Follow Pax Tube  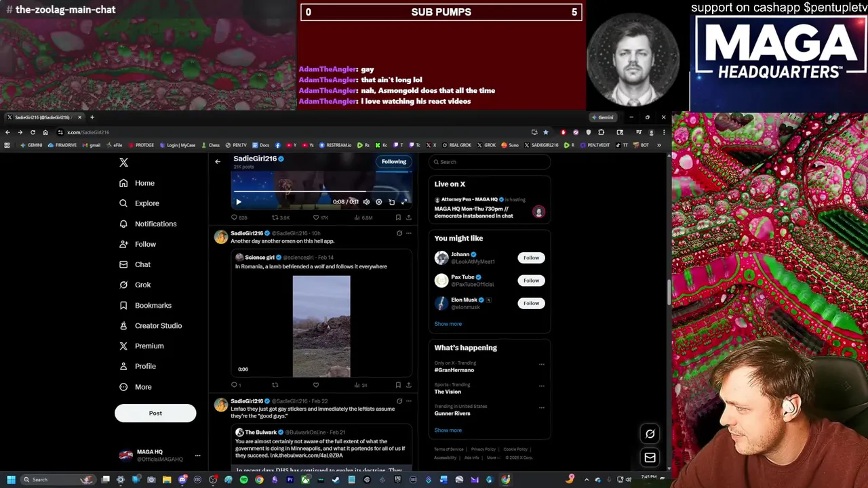click(531, 281)
